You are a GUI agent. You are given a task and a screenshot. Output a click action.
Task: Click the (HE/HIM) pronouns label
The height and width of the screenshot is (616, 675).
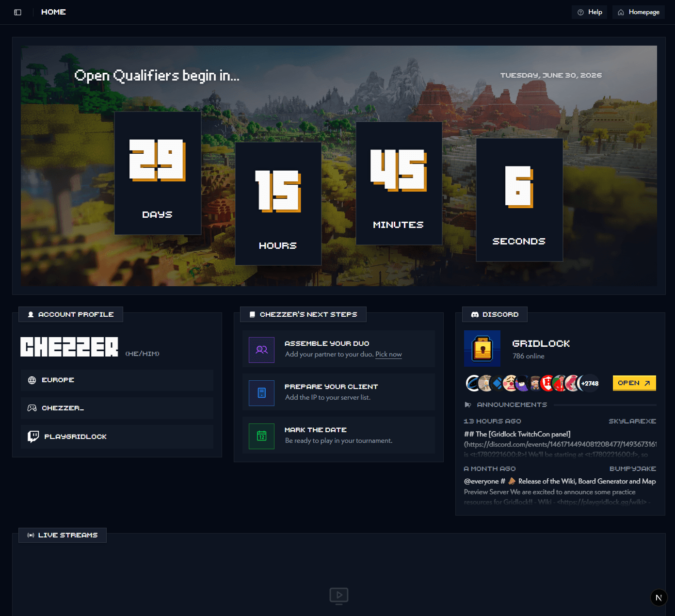coord(143,354)
